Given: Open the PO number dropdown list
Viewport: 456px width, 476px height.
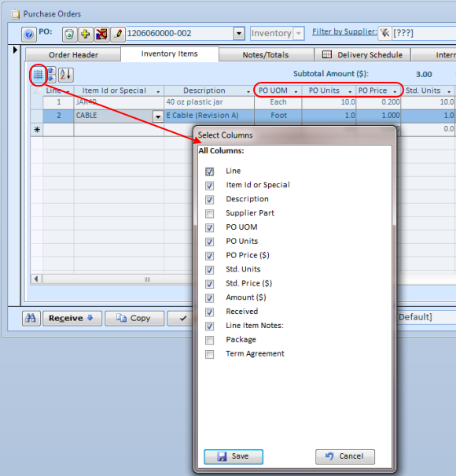Looking at the screenshot, I should coord(239,33).
